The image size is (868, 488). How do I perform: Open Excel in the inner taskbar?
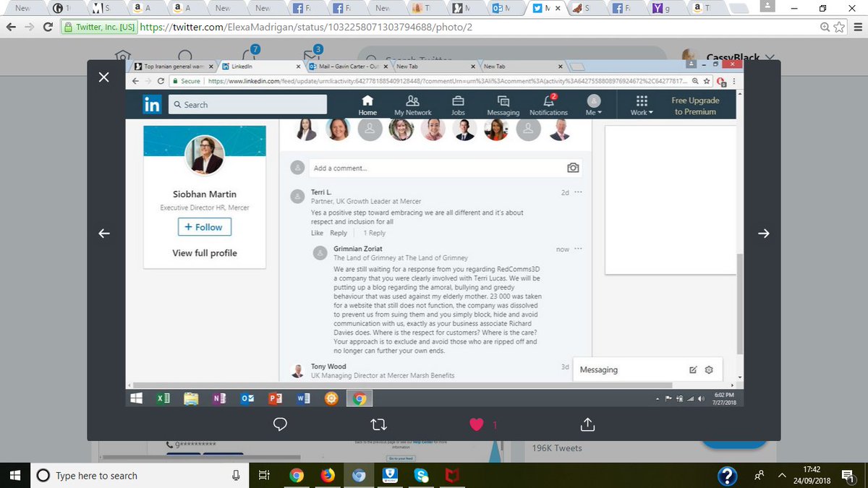[163, 398]
